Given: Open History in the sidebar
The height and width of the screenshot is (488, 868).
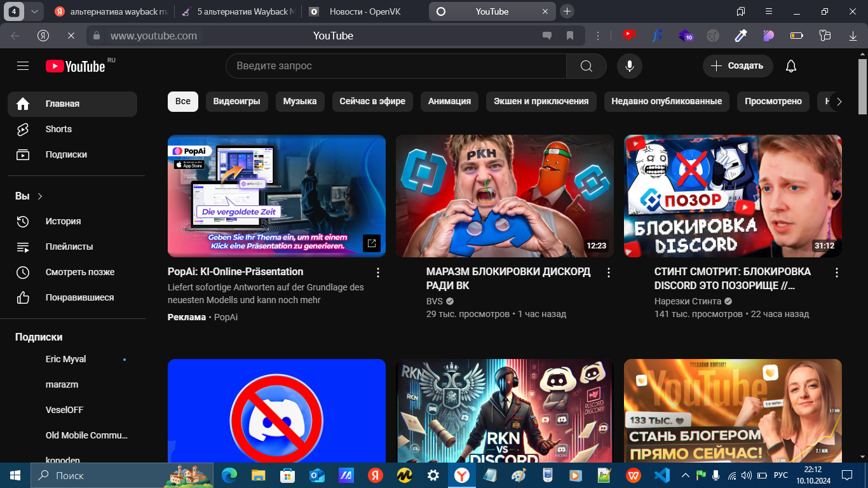Looking at the screenshot, I should coord(63,221).
